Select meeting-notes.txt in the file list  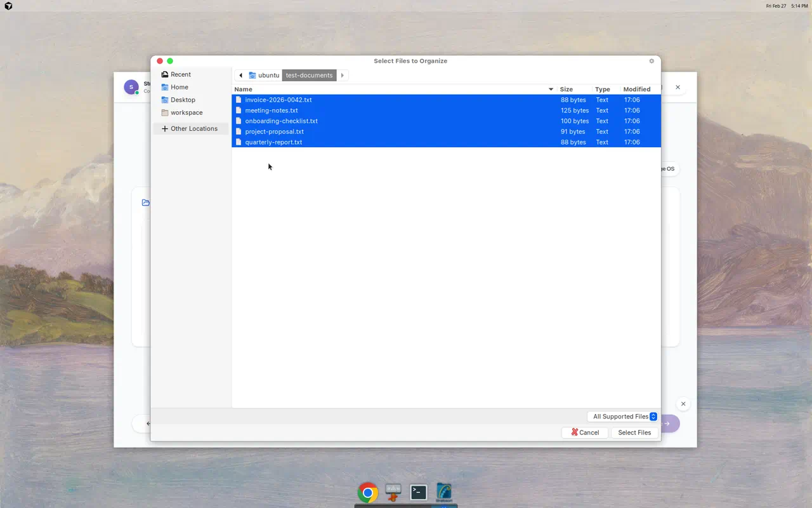pyautogui.click(x=272, y=110)
